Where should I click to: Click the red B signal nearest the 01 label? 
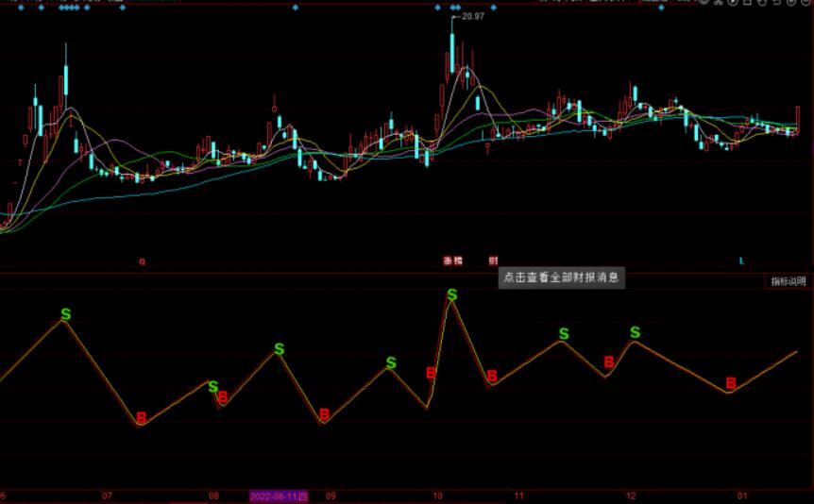(x=730, y=382)
